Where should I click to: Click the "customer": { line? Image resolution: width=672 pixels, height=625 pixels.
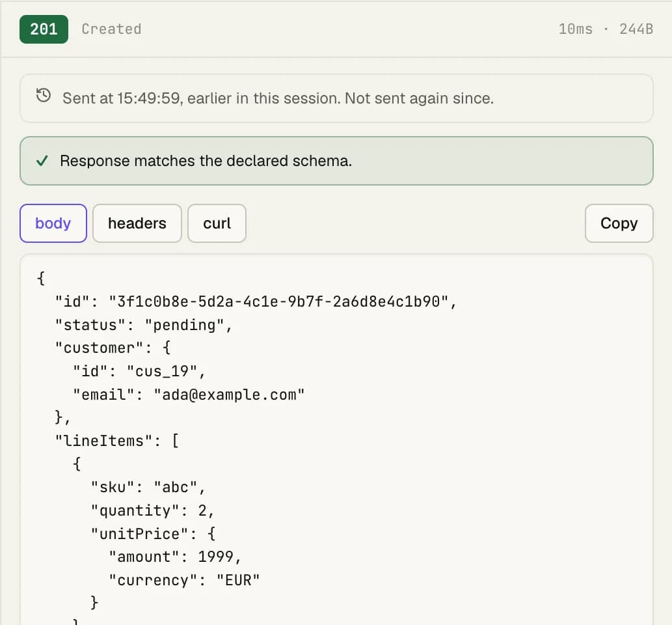[x=113, y=348]
